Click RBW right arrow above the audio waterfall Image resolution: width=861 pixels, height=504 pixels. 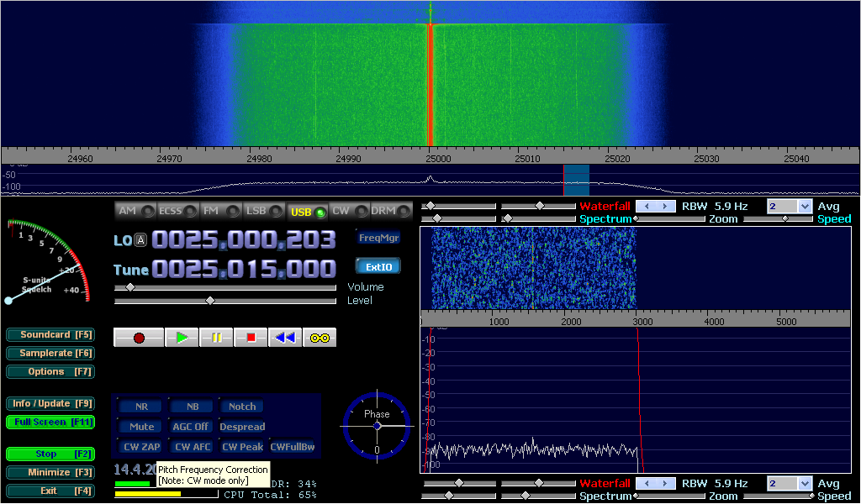pos(666,206)
